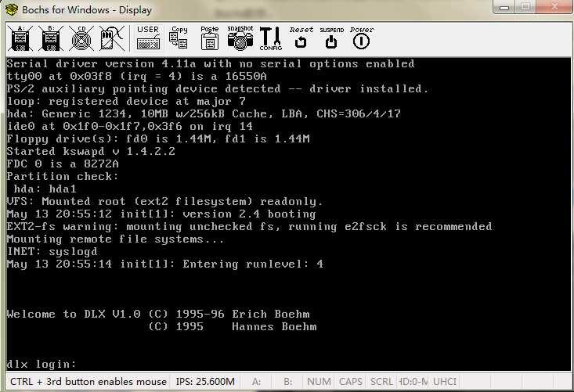
Task: Click the 'Mounting remote file systems...' line
Action: coord(115,239)
